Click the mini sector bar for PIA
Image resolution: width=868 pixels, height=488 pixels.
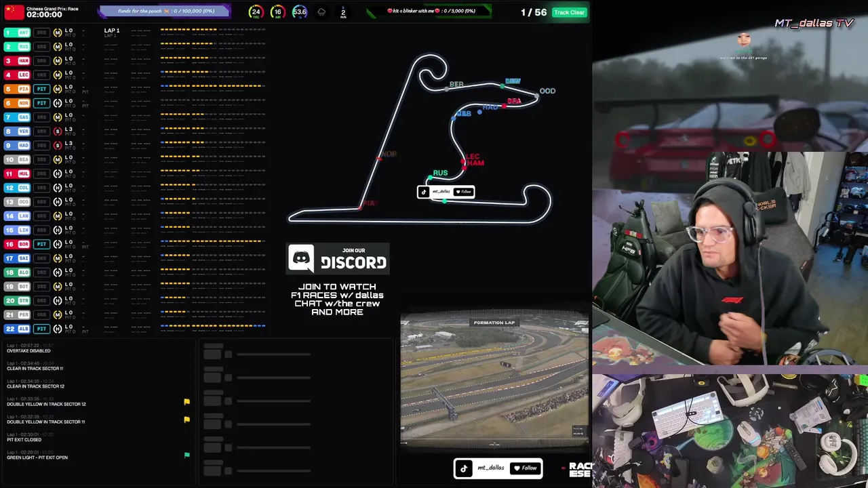pos(213,86)
